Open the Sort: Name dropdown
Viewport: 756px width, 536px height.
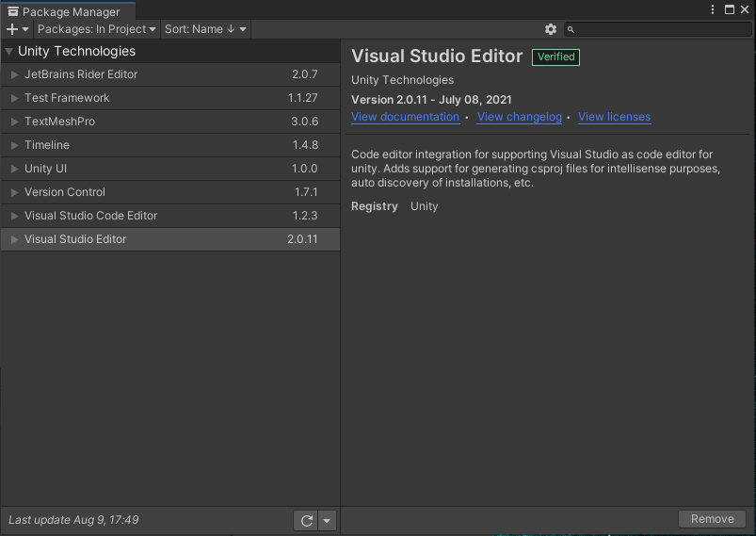point(205,29)
